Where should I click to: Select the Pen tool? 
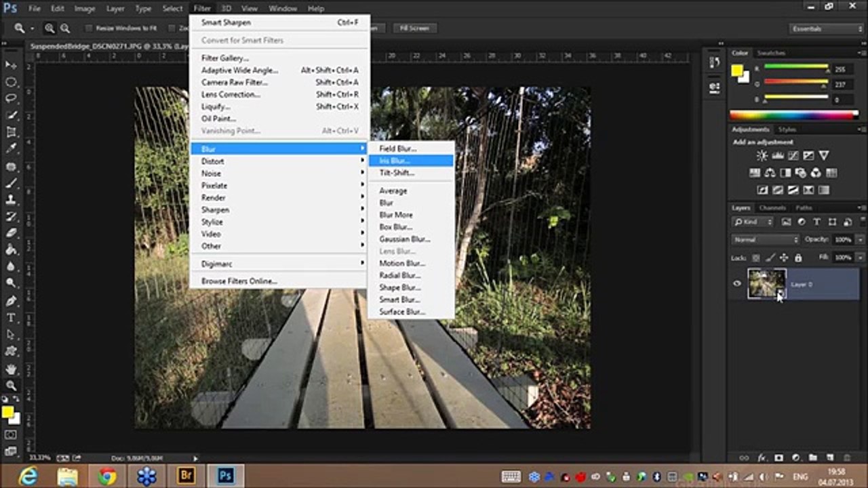11,301
